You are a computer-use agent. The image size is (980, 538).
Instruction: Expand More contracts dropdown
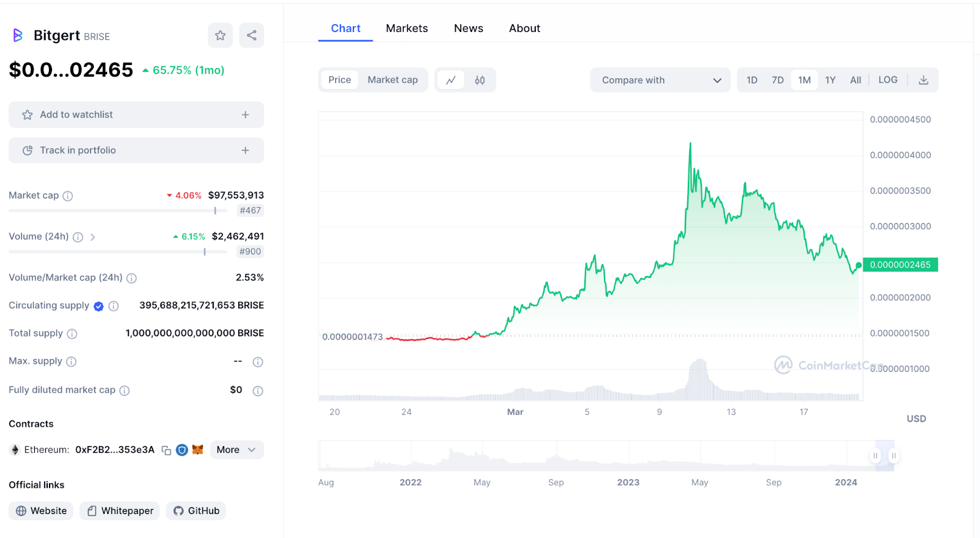[x=236, y=450]
